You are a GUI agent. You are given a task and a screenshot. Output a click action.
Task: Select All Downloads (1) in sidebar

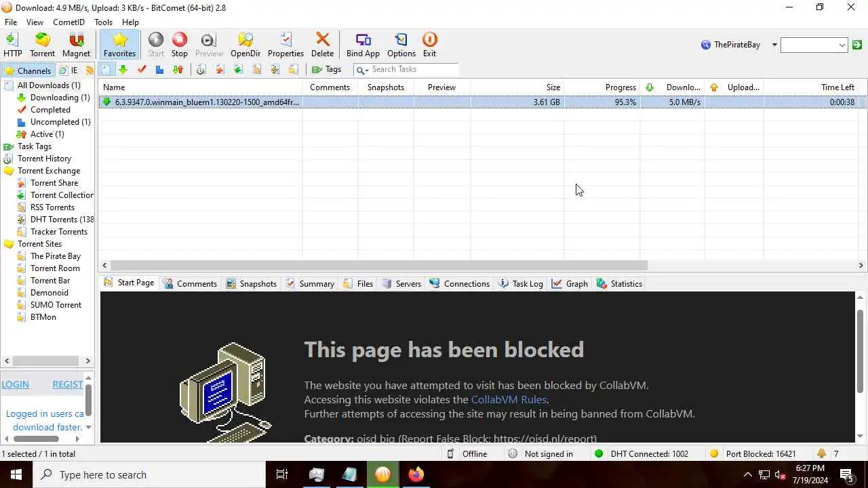49,85
